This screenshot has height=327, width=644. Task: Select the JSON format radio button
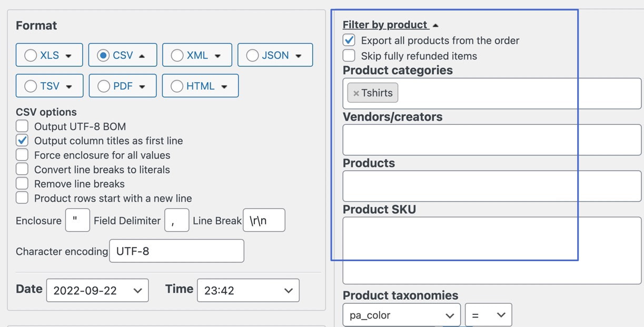pyautogui.click(x=252, y=55)
